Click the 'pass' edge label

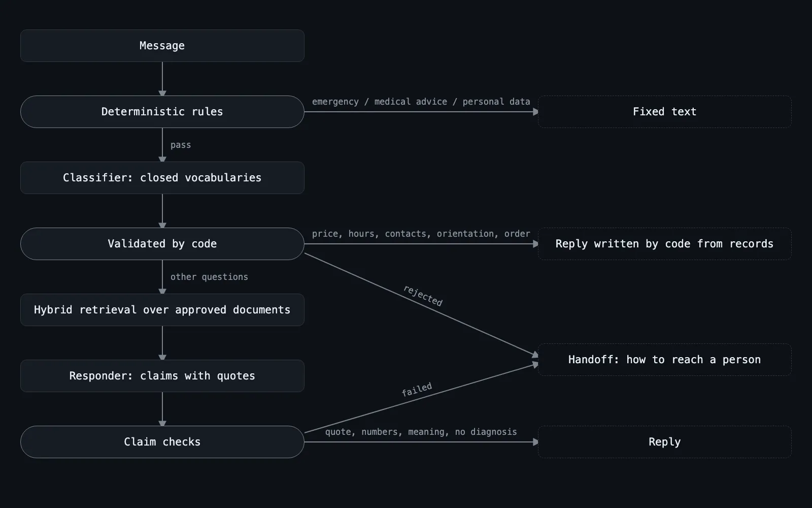pos(181,145)
